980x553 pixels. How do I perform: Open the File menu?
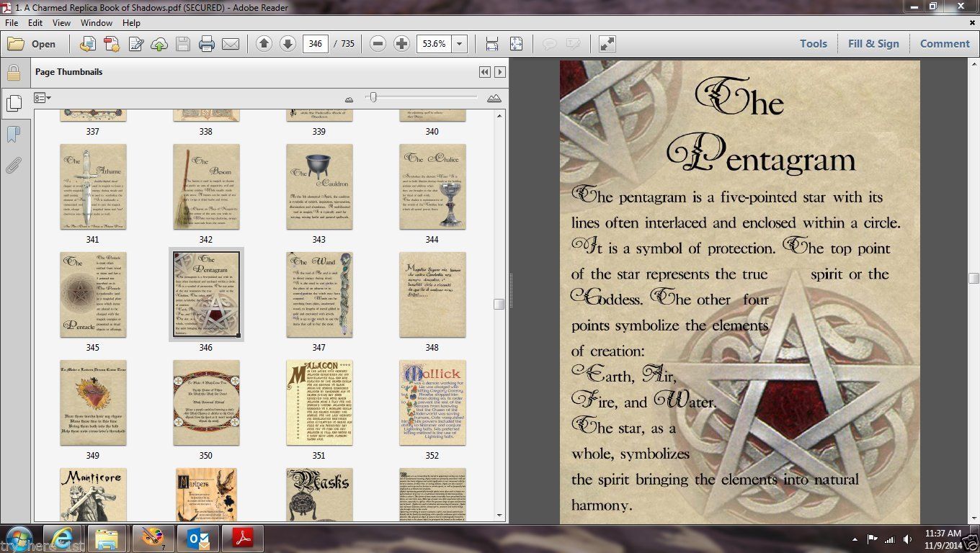pos(12,23)
